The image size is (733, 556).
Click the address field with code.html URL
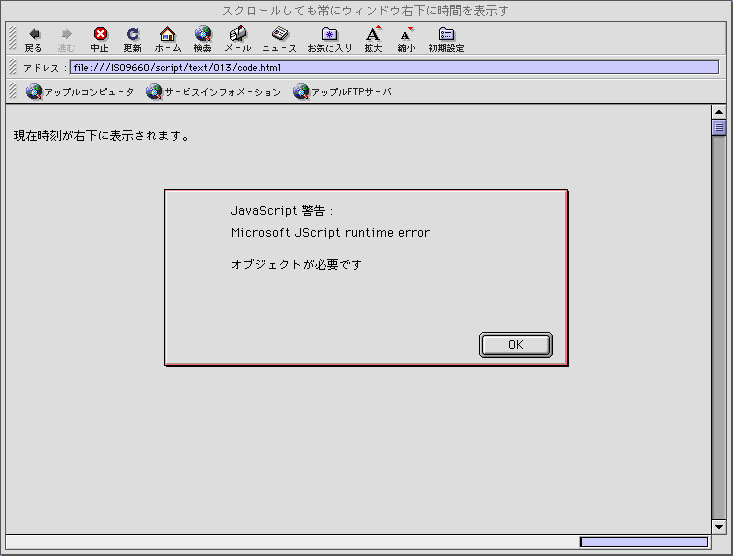click(394, 67)
